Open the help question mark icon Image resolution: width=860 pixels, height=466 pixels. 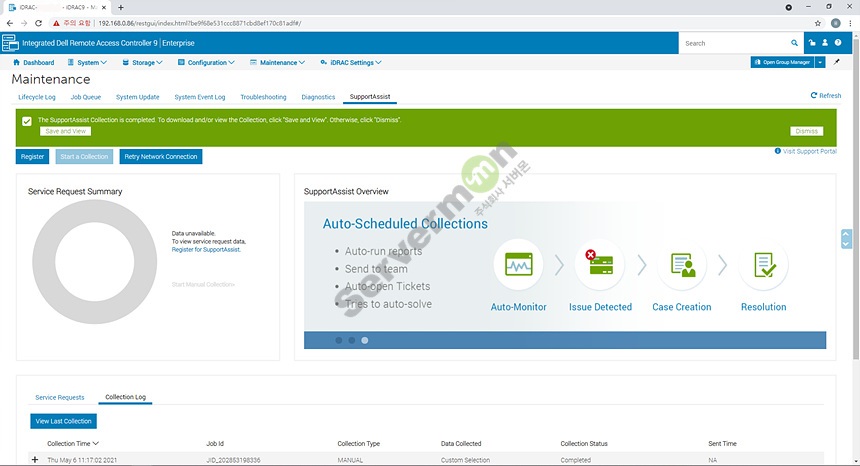click(838, 43)
